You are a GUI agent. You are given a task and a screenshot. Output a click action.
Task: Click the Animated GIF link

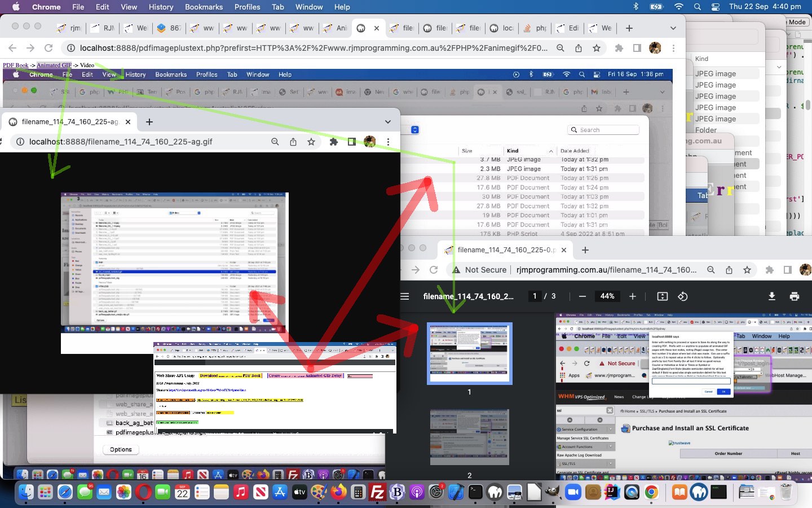click(54, 65)
